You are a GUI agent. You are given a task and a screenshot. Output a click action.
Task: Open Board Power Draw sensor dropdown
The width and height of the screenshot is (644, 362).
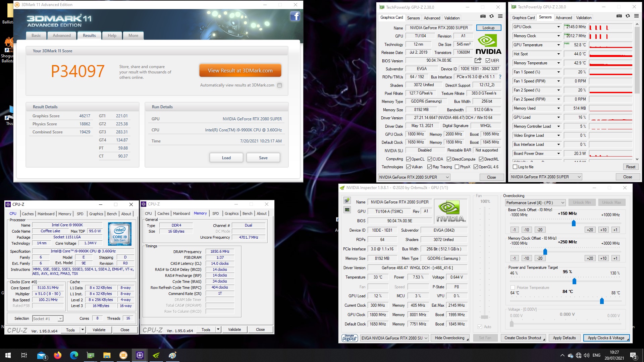[x=558, y=154]
